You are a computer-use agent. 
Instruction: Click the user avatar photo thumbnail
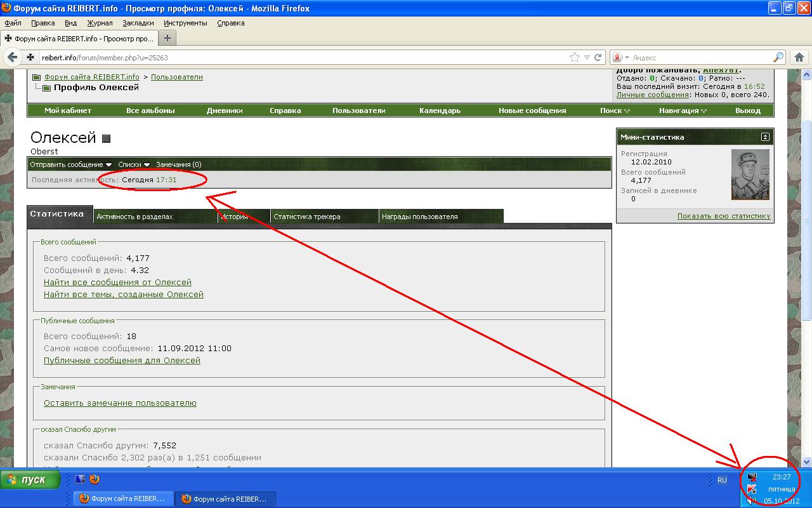click(750, 175)
